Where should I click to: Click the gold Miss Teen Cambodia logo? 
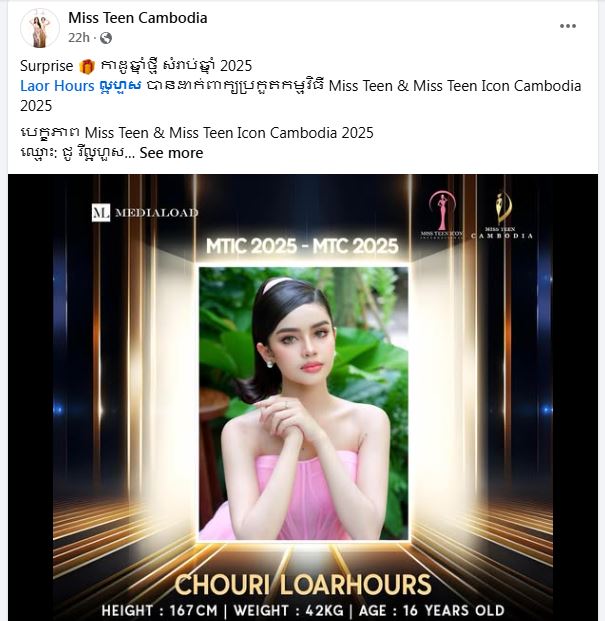tap(502, 214)
